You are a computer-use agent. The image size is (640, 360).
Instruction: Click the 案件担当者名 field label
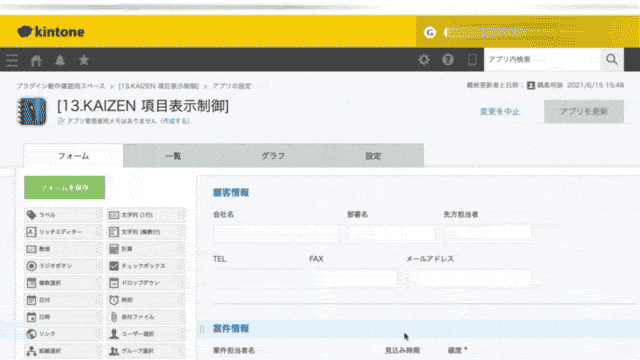pos(234,351)
